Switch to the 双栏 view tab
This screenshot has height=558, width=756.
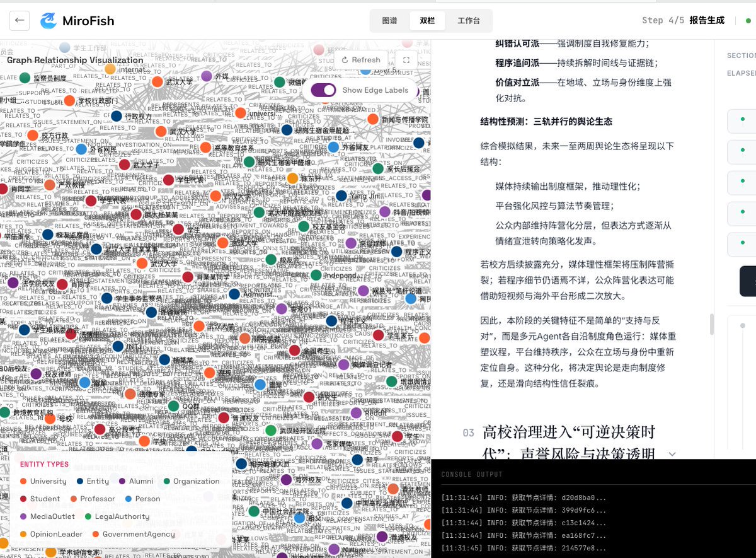(x=427, y=21)
